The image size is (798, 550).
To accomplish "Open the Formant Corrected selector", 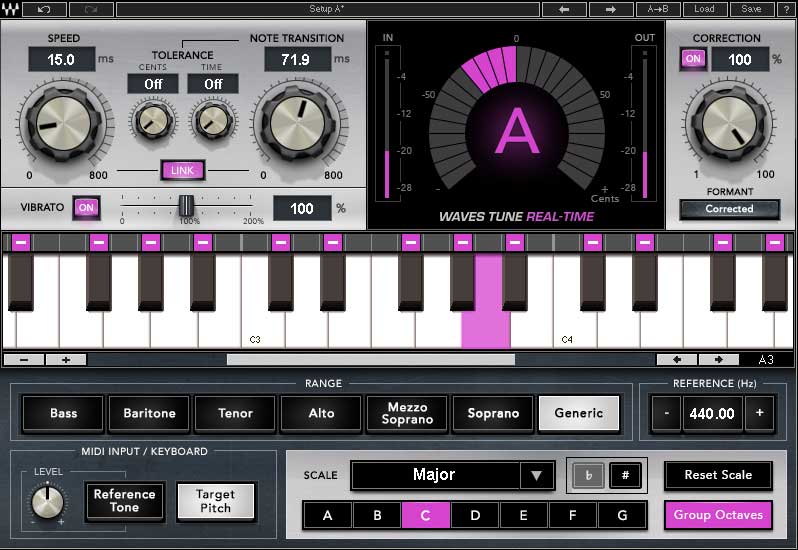I will coord(729,209).
